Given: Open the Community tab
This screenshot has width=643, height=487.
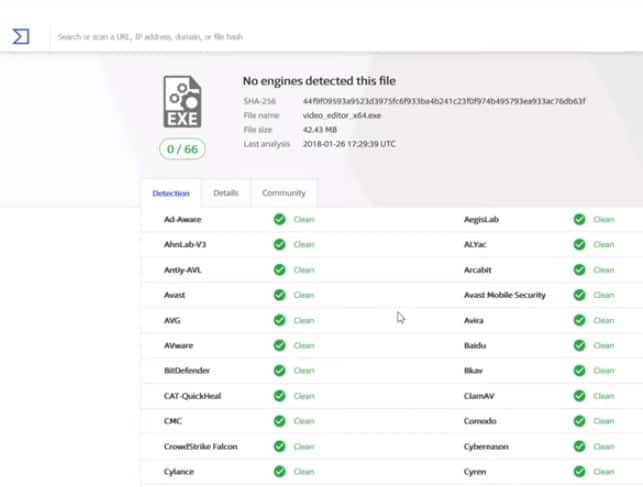Looking at the screenshot, I should pos(284,193).
